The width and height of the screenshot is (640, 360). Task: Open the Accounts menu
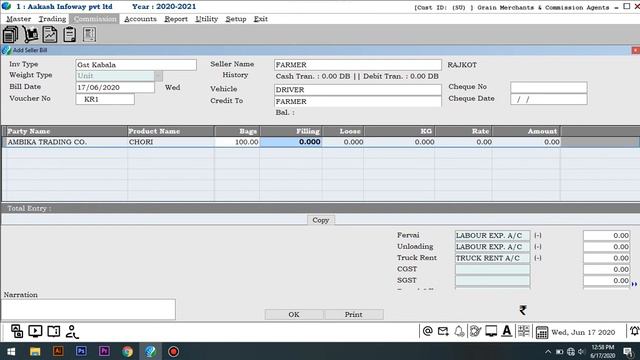pyautogui.click(x=140, y=19)
